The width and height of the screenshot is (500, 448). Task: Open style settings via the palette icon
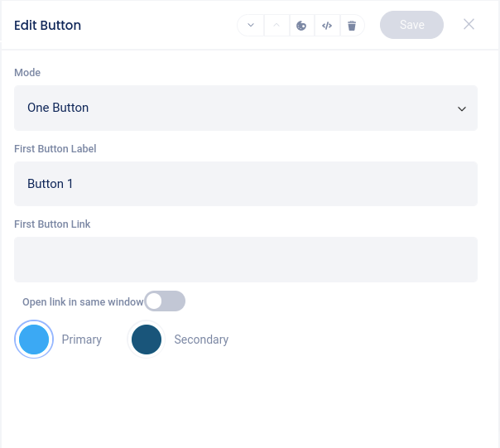pyautogui.click(x=301, y=26)
